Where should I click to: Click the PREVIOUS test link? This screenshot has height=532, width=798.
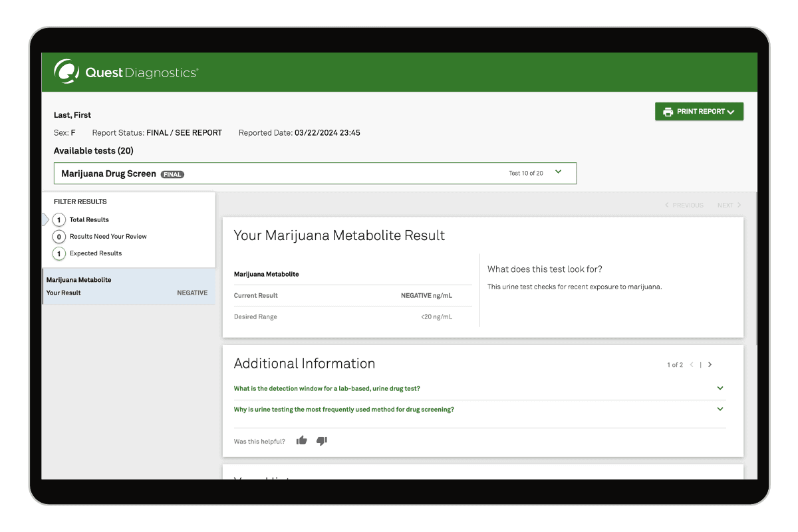684,205
